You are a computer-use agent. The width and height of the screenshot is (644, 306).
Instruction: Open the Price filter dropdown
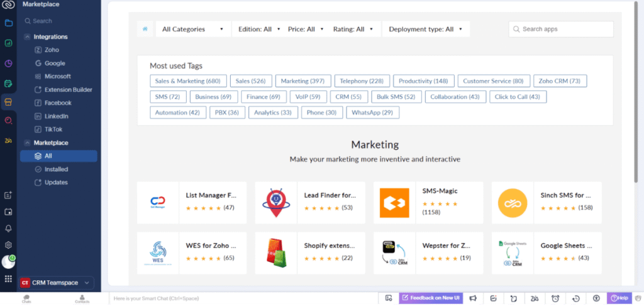click(306, 29)
